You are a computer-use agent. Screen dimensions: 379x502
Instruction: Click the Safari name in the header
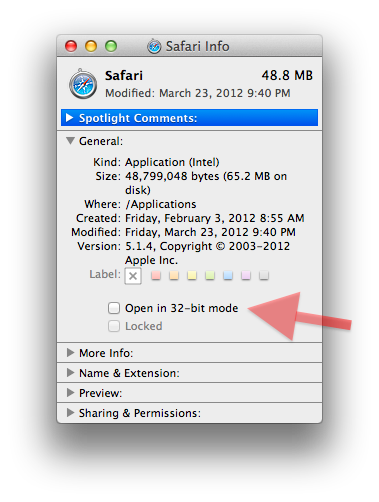click(x=124, y=76)
